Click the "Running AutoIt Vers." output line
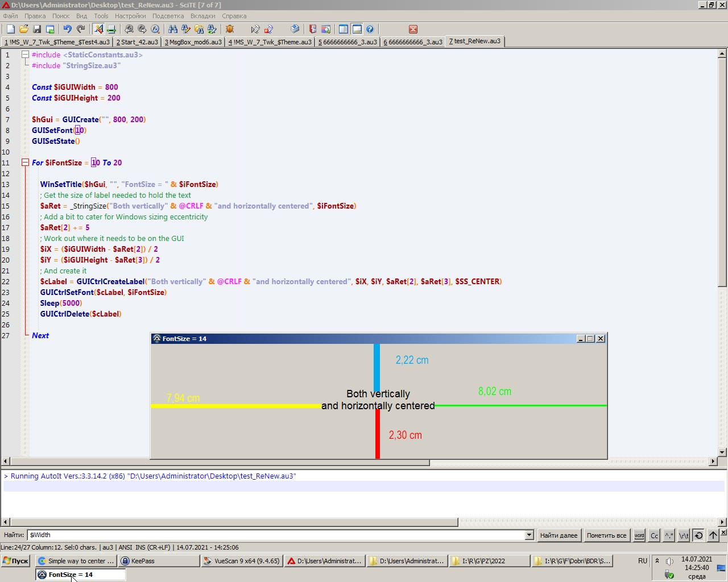The width and height of the screenshot is (728, 582). coord(150,476)
